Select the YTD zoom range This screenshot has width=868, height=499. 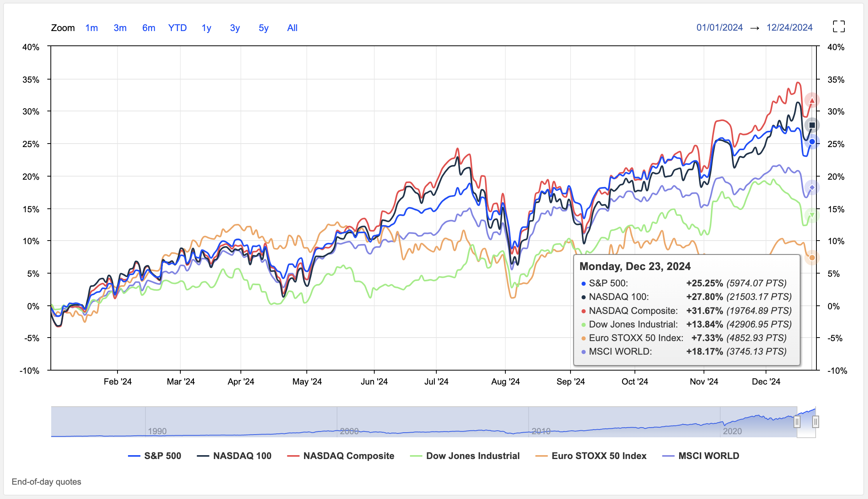(177, 28)
